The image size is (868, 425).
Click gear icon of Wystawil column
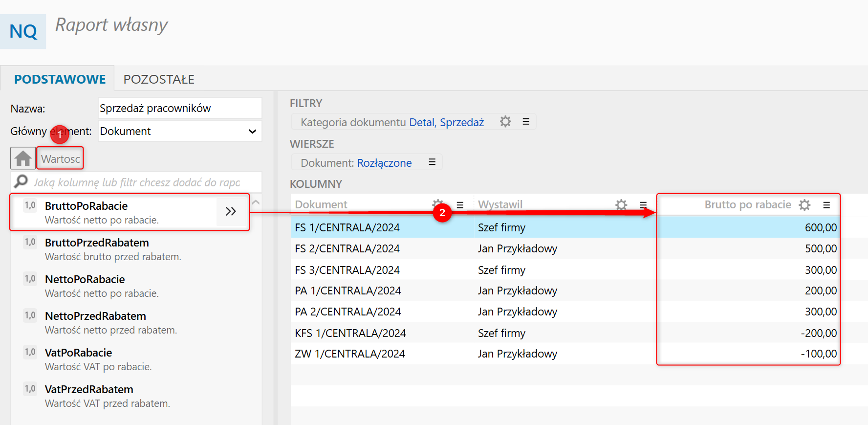(621, 205)
